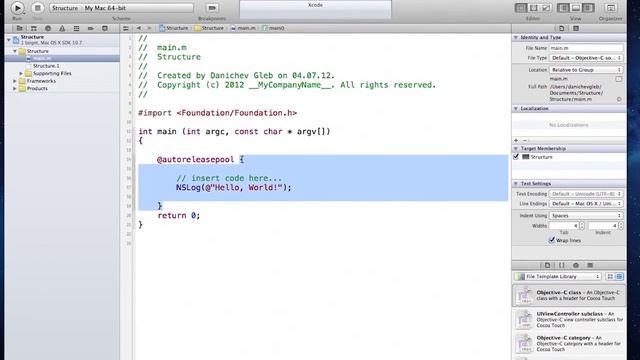640x360 pixels.
Task: Collapse the Text Settings section
Action: pos(516,184)
